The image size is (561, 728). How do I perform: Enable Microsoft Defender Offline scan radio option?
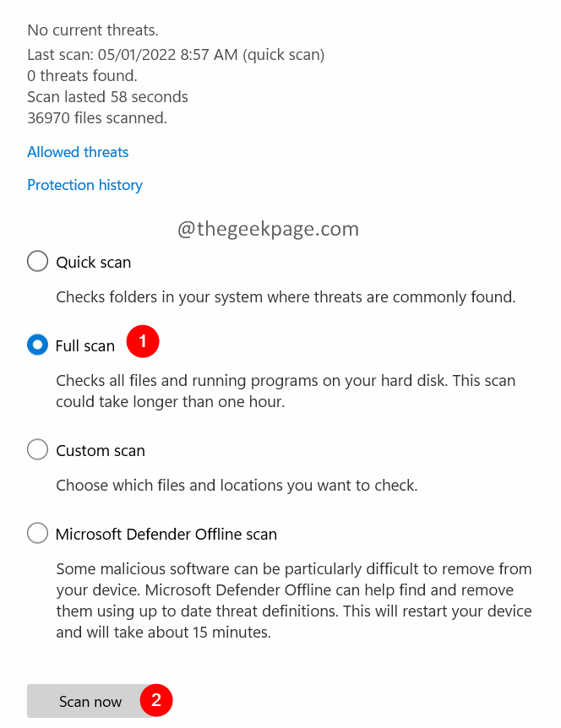[x=37, y=534]
